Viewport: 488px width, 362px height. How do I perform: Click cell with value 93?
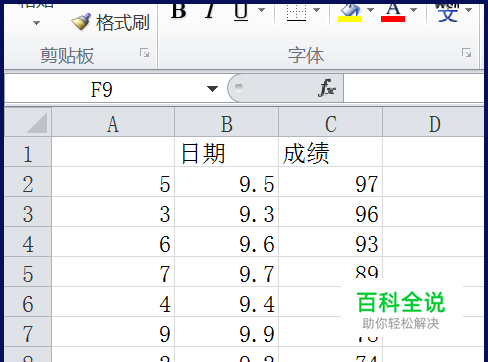[x=331, y=242]
